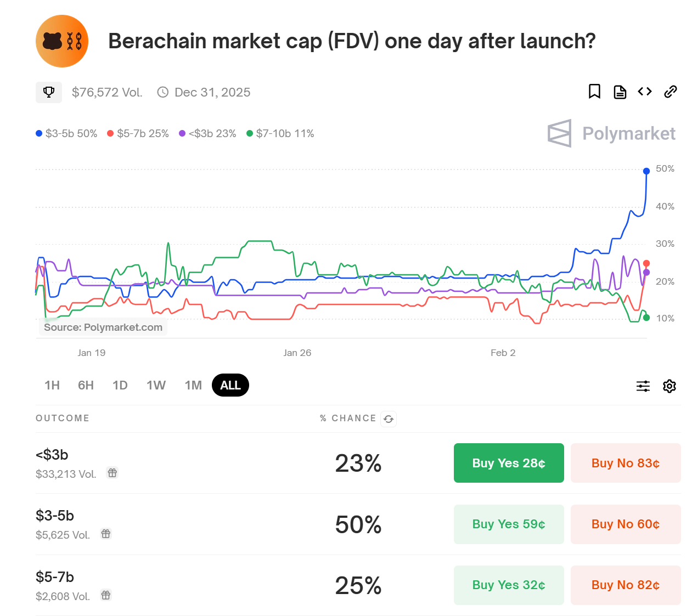This screenshot has height=616, width=692.
Task: Open the market rules document icon
Action: (x=620, y=92)
